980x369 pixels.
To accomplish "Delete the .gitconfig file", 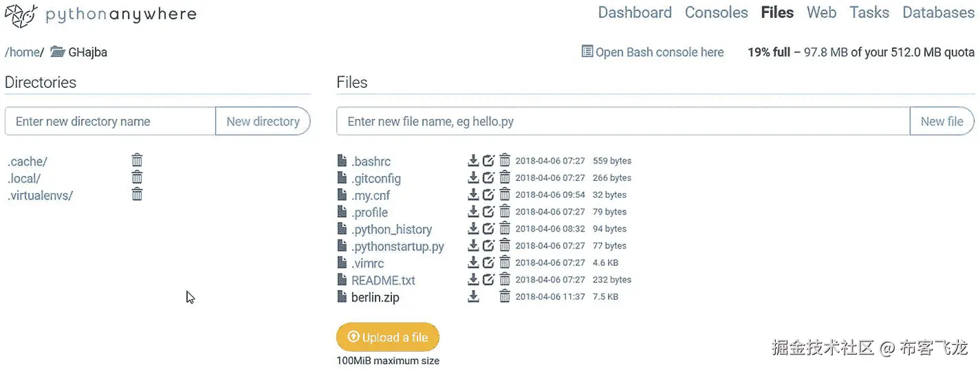I will click(505, 178).
